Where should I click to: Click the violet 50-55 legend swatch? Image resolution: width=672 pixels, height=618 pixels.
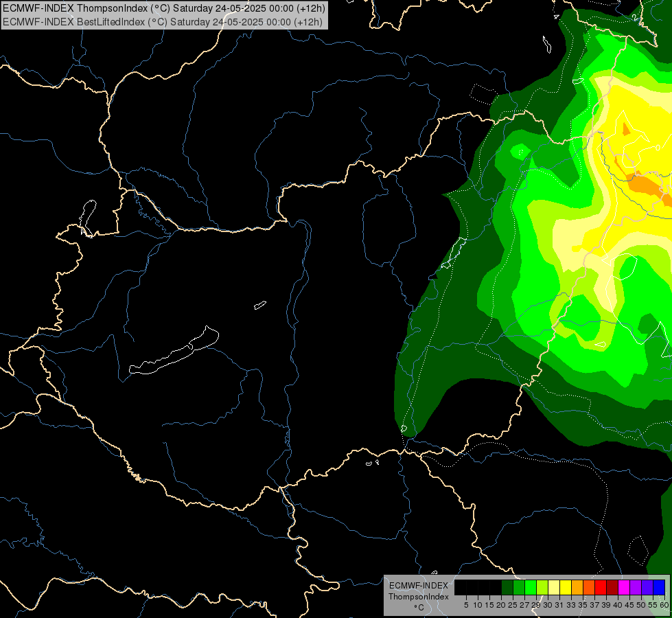point(647,587)
